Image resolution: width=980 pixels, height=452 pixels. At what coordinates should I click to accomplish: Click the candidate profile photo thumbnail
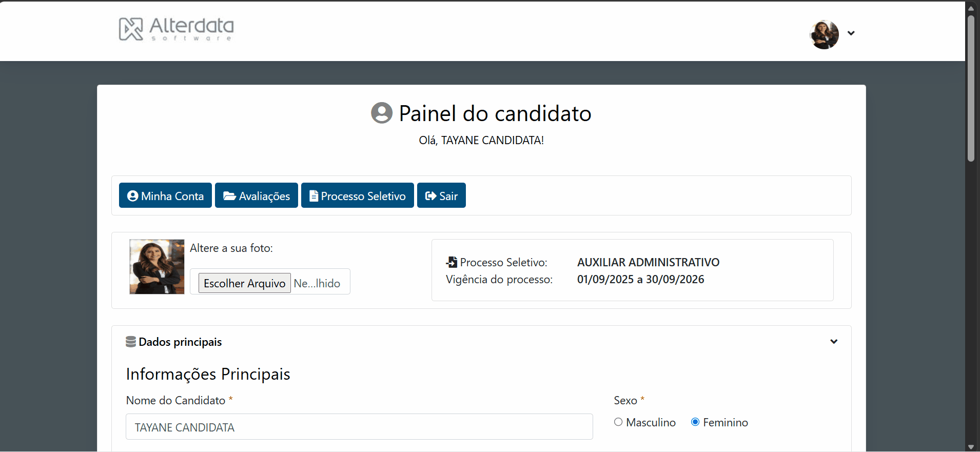pos(157,267)
